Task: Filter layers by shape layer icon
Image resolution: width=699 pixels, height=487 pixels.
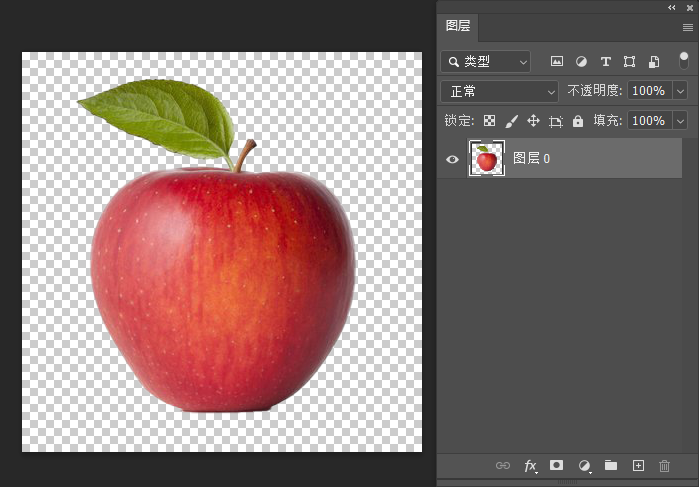Action: point(629,62)
